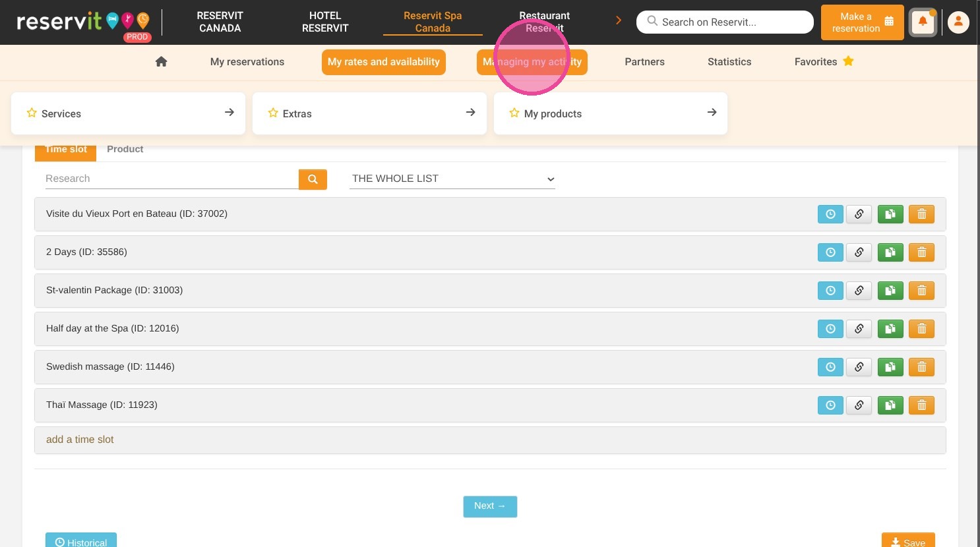This screenshot has height=547, width=980.
Task: Duplicate the Swedish massage slot
Action: tap(890, 367)
